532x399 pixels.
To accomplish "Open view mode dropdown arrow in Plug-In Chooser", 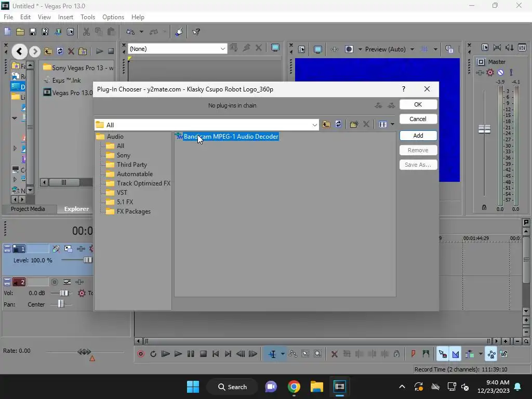I will click(x=392, y=124).
